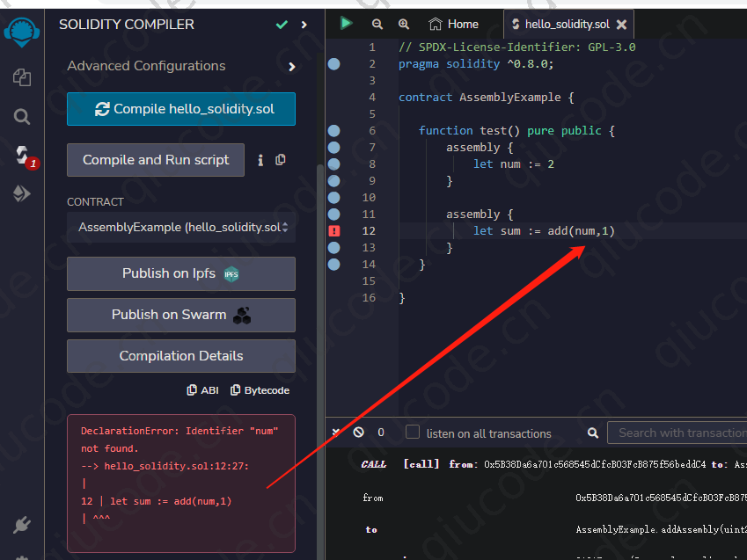This screenshot has height=560, width=747.
Task: Click the 'pragma solidity ^0.8.0;' line
Action: (475, 64)
